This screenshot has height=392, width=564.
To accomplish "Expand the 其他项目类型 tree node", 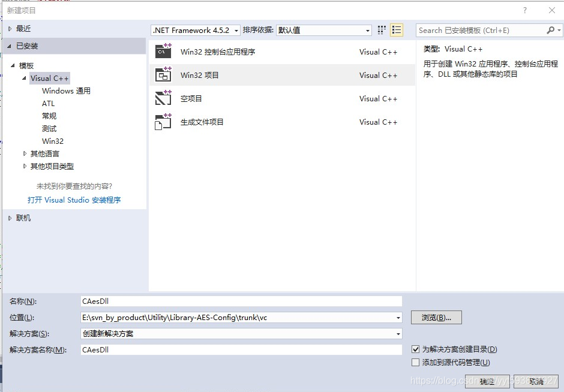I will coord(25,166).
